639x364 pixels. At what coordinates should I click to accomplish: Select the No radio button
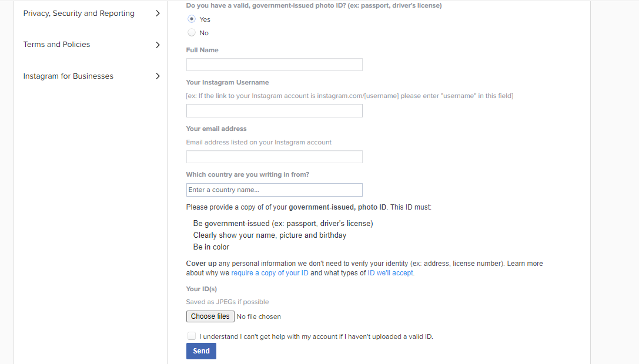pos(192,32)
